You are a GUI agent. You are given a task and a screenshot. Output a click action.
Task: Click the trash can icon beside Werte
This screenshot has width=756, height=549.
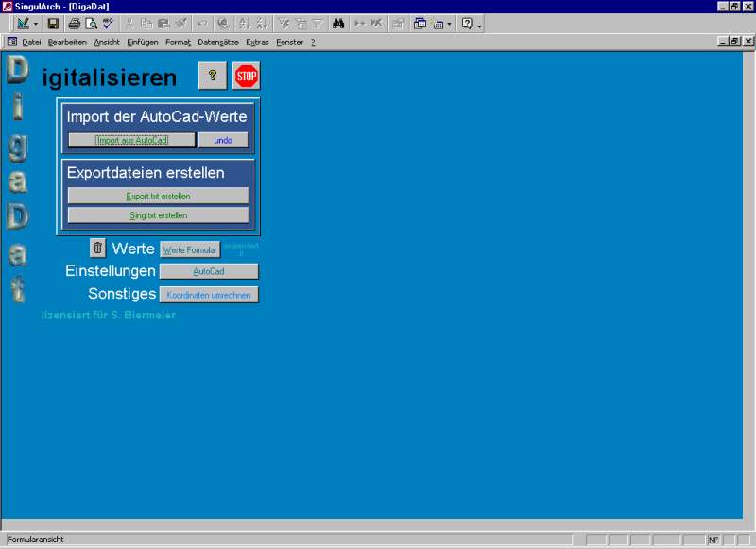tap(98, 248)
